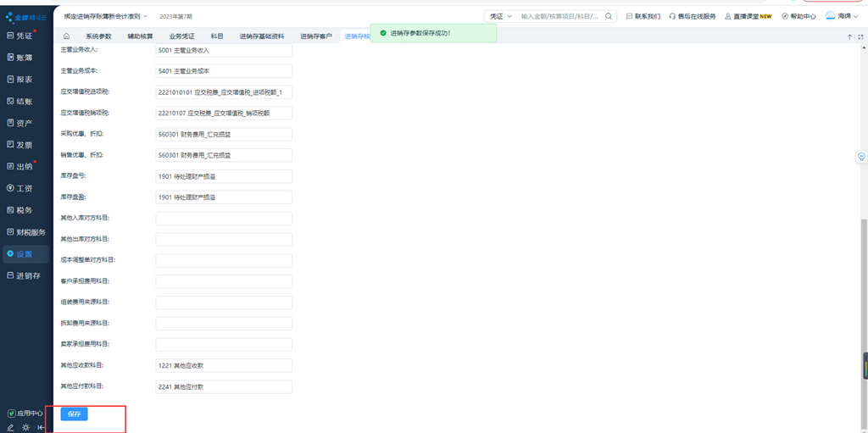This screenshot has width=868, height=433.
Task: Toggle theme with the sun icon
Action: click(x=26, y=427)
